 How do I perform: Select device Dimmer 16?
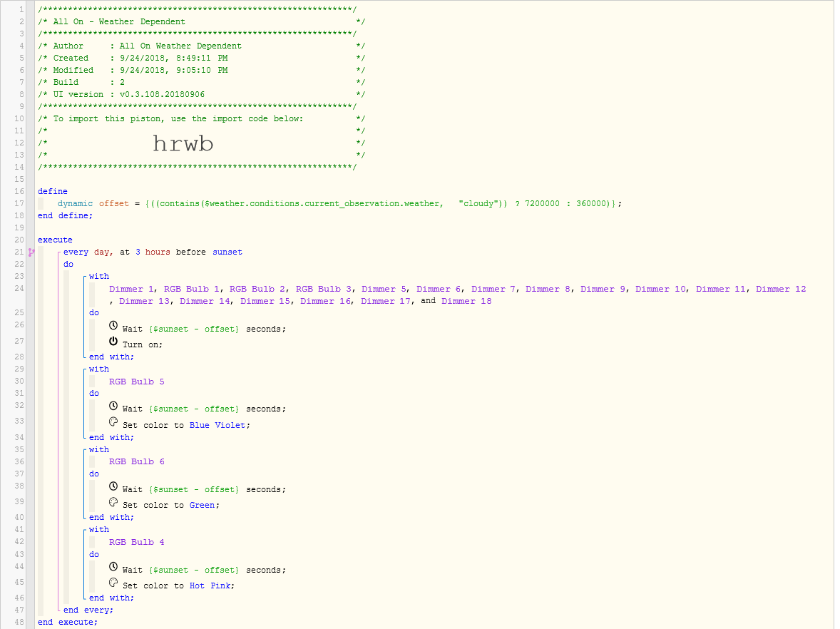pyautogui.click(x=325, y=301)
